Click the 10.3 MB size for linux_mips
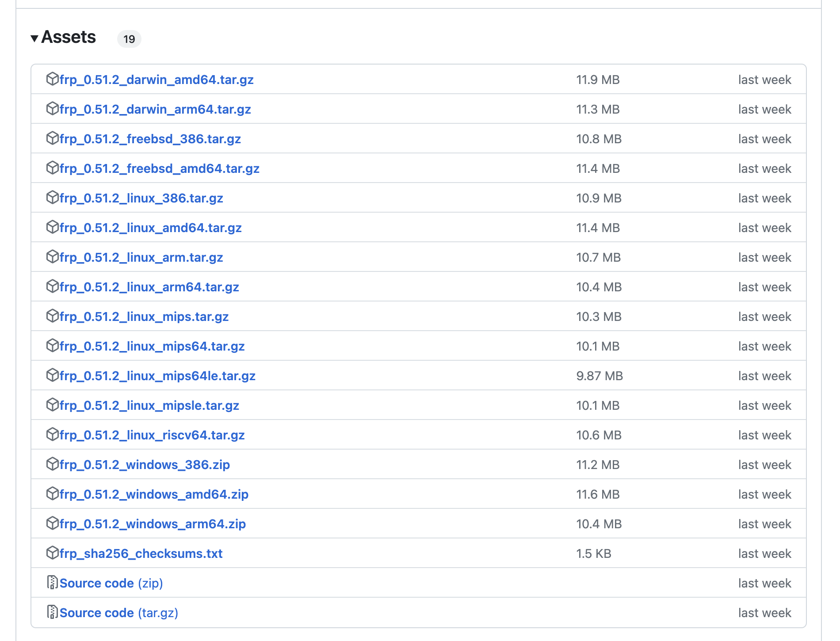 pos(599,317)
